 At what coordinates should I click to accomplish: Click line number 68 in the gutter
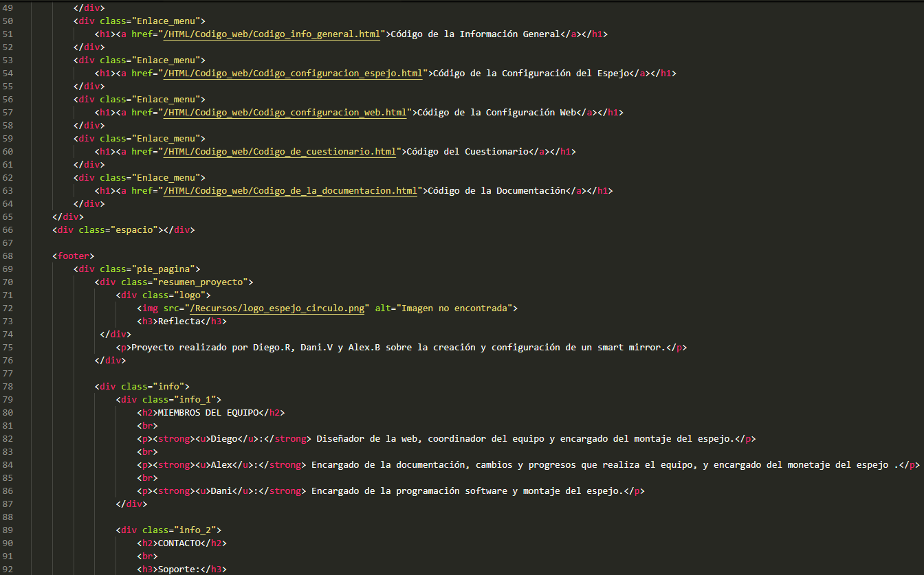8,256
